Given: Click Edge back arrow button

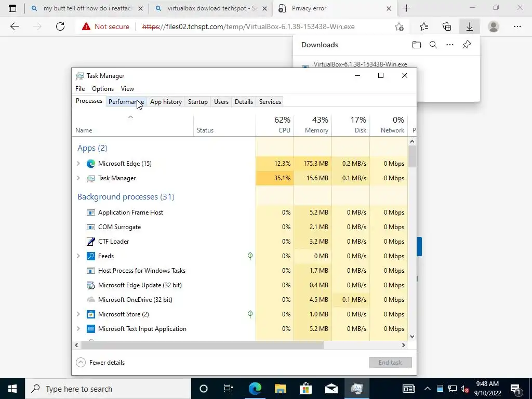Looking at the screenshot, I should tap(14, 26).
